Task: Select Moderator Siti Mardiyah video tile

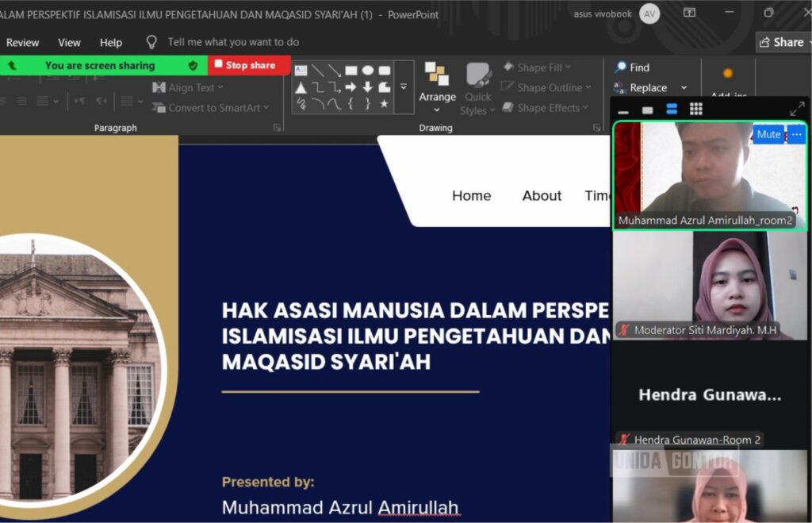Action: [x=710, y=286]
